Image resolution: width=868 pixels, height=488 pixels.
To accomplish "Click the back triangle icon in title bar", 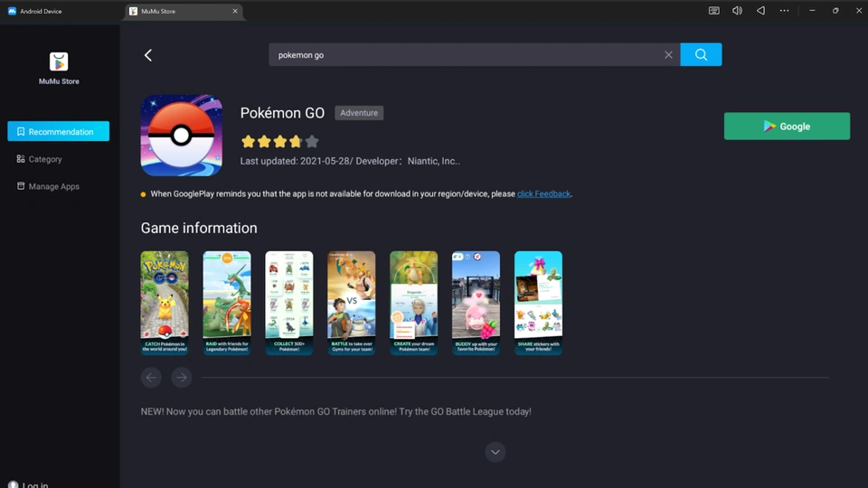I will (760, 11).
